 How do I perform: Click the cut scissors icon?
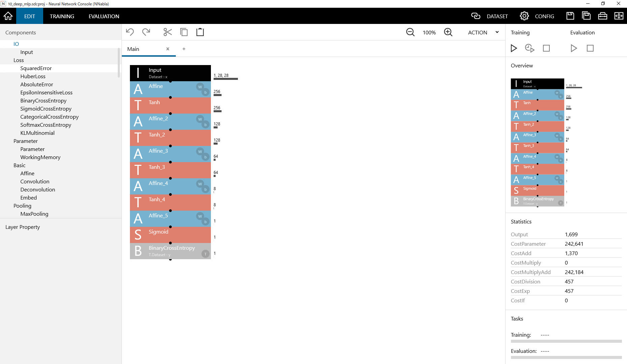tap(168, 32)
